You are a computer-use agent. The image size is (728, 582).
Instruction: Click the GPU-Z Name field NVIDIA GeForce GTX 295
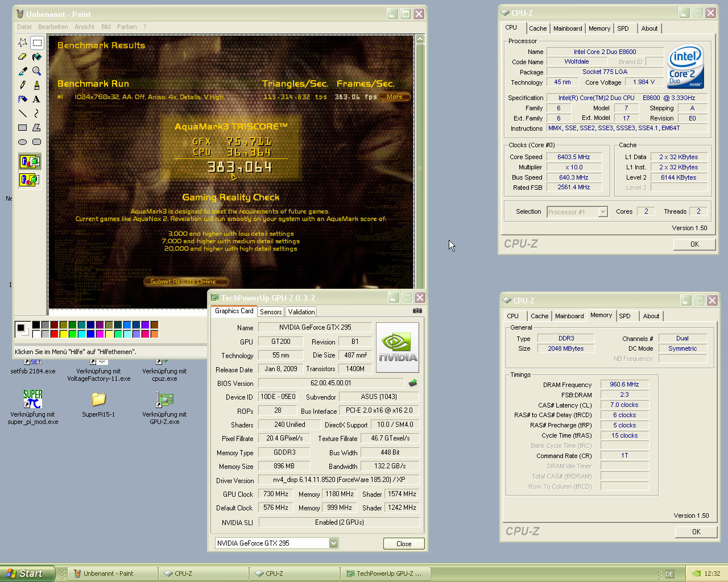point(315,327)
